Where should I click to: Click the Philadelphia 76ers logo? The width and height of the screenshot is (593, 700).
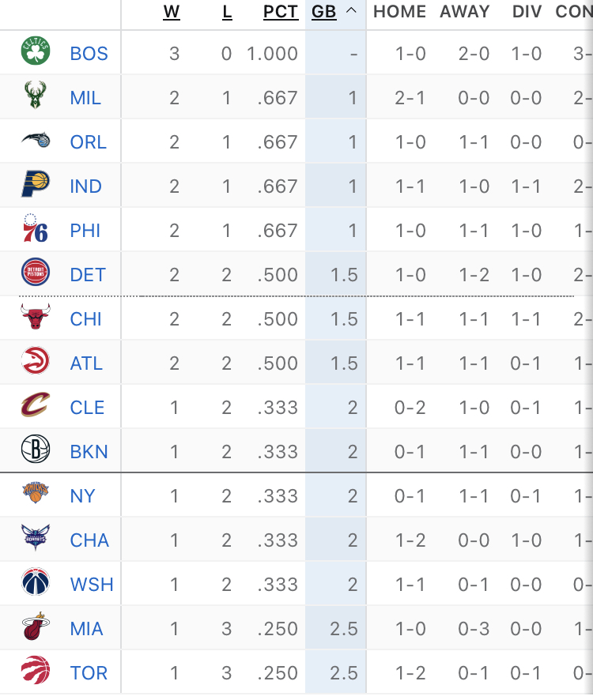[36, 228]
